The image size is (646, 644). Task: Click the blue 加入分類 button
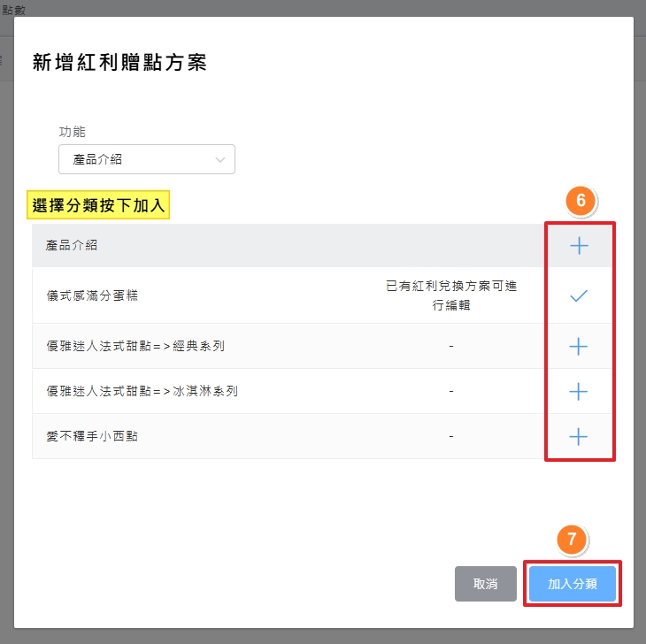(572, 584)
